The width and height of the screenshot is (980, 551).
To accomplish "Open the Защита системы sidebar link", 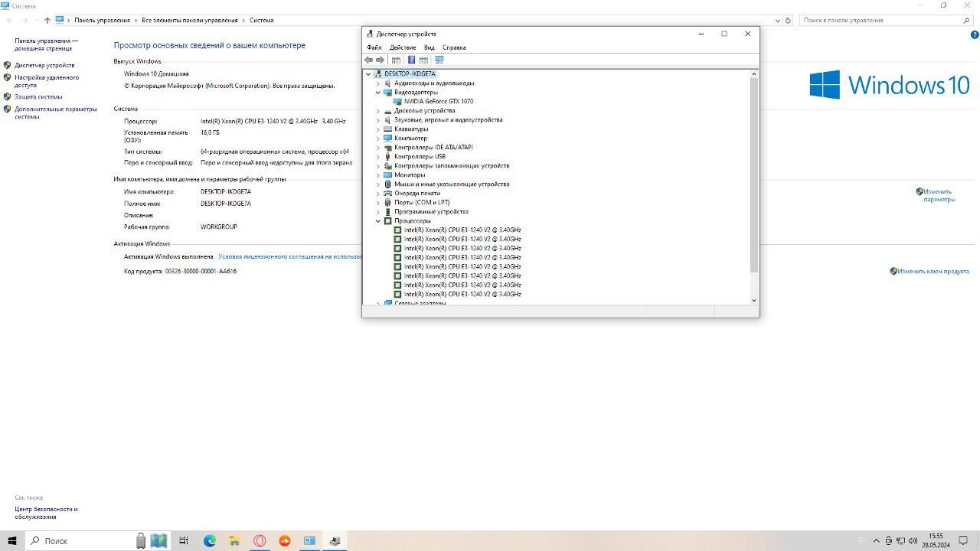I will pos(38,97).
